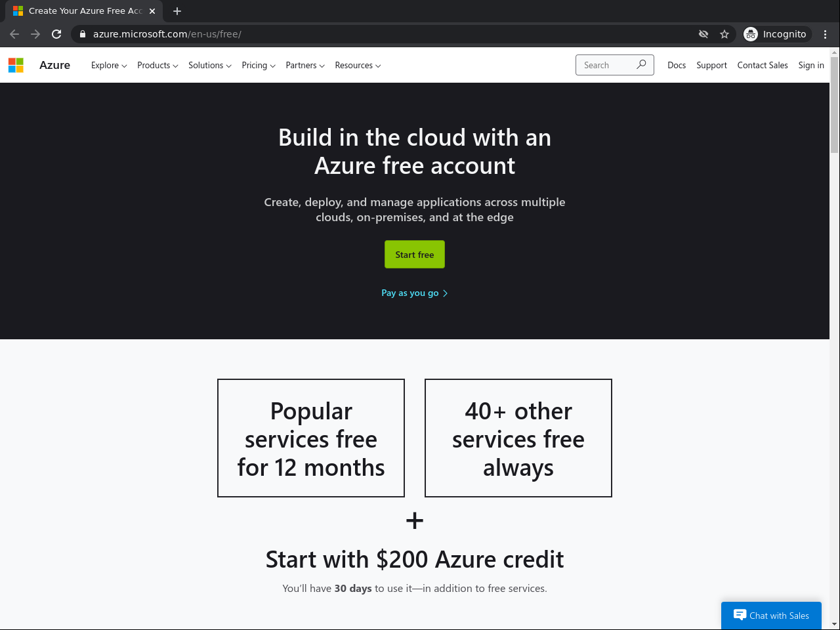This screenshot has height=630, width=840.
Task: Open the Resources menu
Action: click(358, 66)
